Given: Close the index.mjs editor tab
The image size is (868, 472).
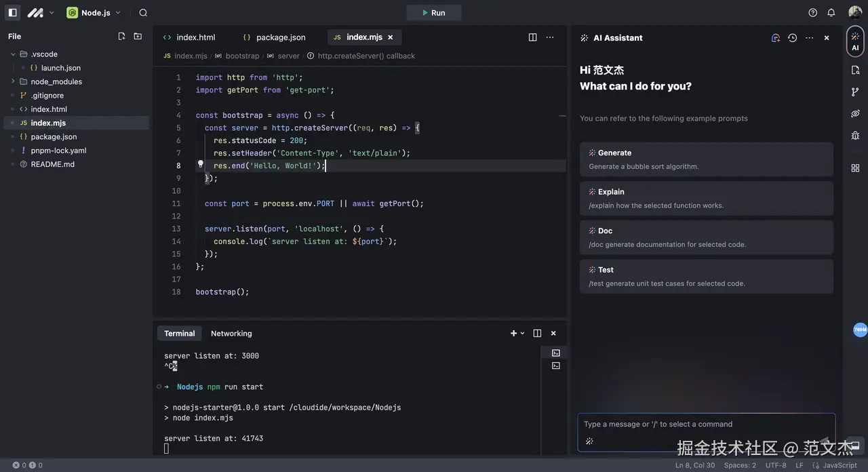Looking at the screenshot, I should [x=390, y=37].
